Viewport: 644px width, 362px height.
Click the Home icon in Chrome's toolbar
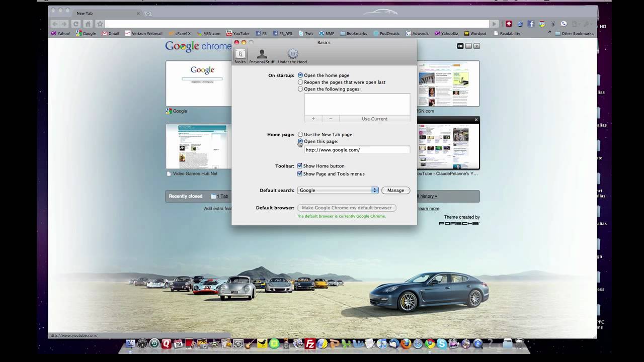(87, 24)
